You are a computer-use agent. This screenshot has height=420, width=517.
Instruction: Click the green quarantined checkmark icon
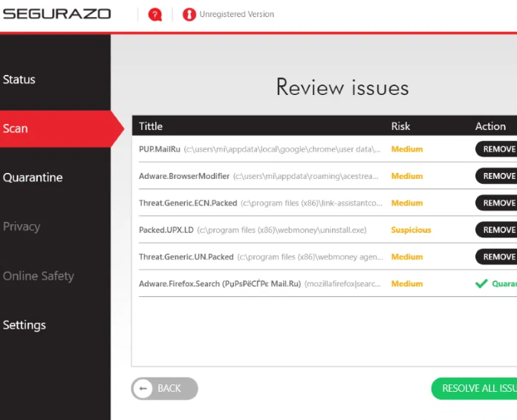[481, 283]
